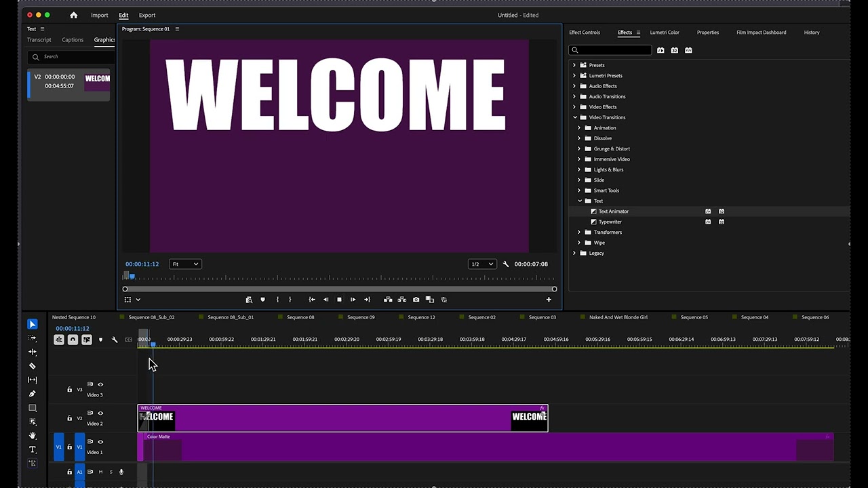Open the Sequence 09 timeline tab
Screen dimensions: 868x488
tap(361, 317)
